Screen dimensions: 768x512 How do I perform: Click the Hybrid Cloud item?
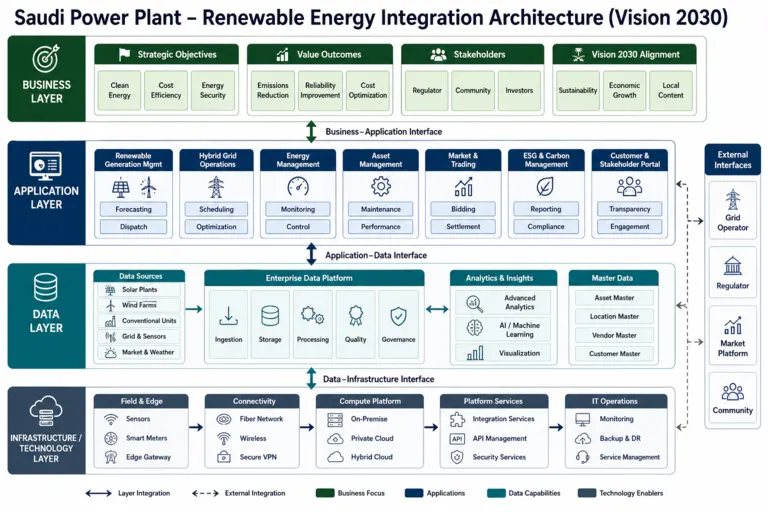tap(360, 457)
